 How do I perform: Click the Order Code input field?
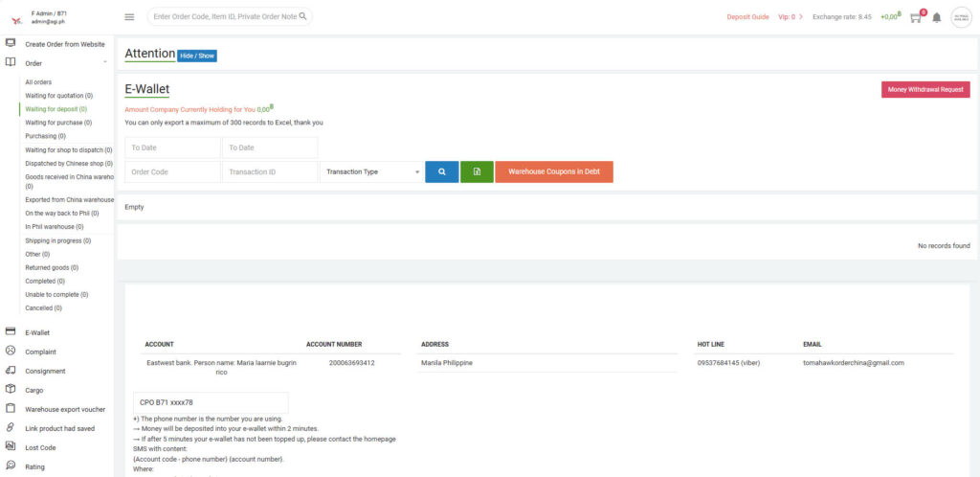[x=172, y=171]
